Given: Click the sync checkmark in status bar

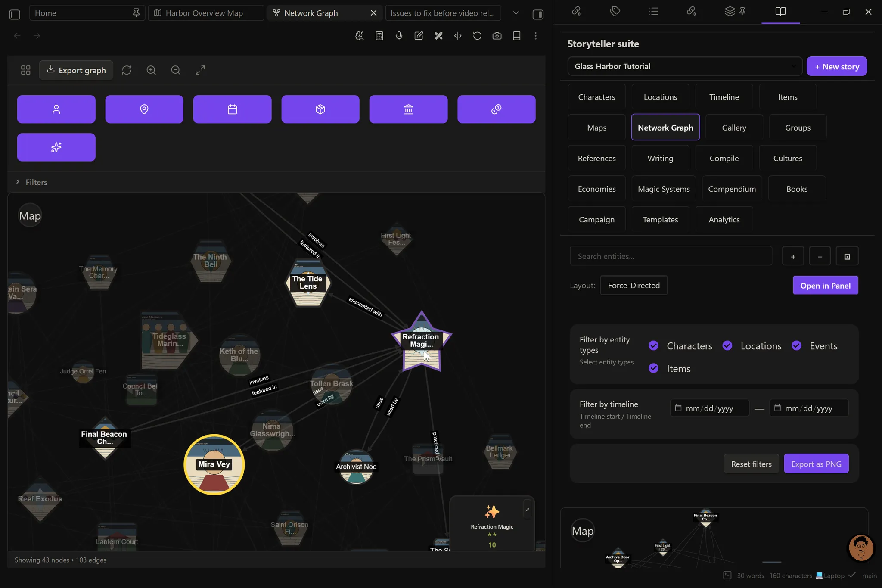Looking at the screenshot, I should point(851,575).
